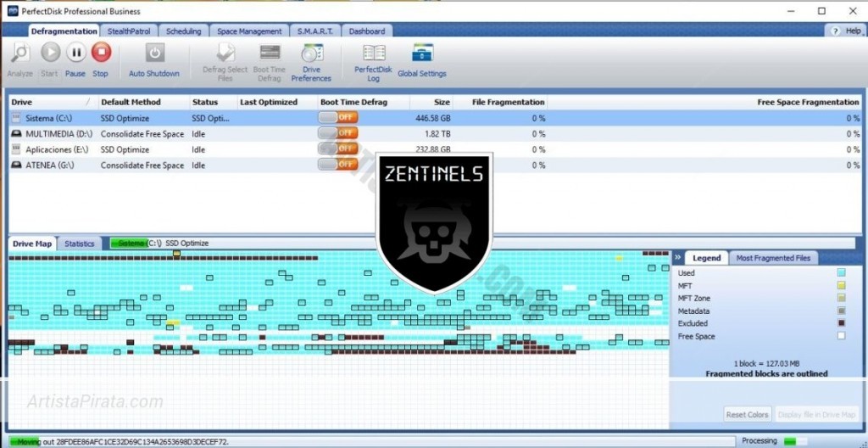This screenshot has height=448, width=868.
Task: Toggle Boot Time Defrag for Sistema (C:\)
Action: coord(337,118)
